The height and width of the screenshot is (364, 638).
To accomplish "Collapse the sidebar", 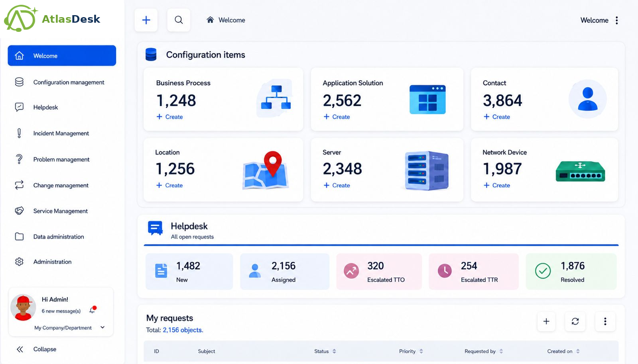I will point(36,349).
